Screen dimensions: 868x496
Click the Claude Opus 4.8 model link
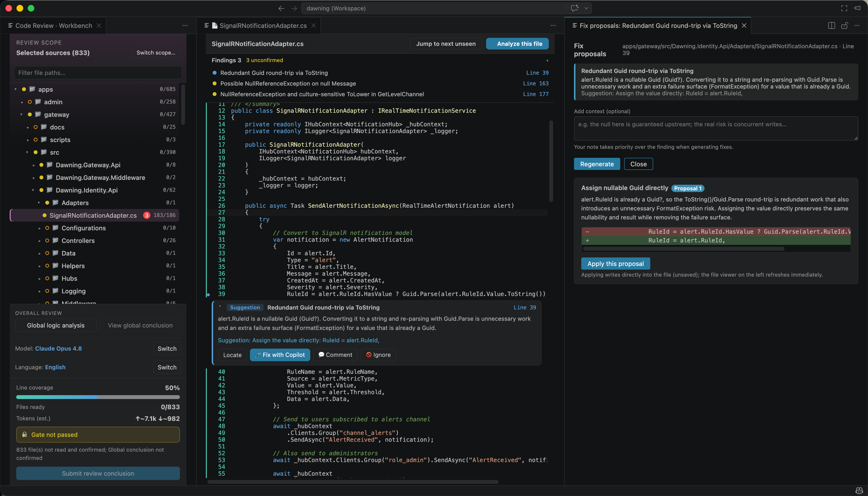(x=58, y=349)
